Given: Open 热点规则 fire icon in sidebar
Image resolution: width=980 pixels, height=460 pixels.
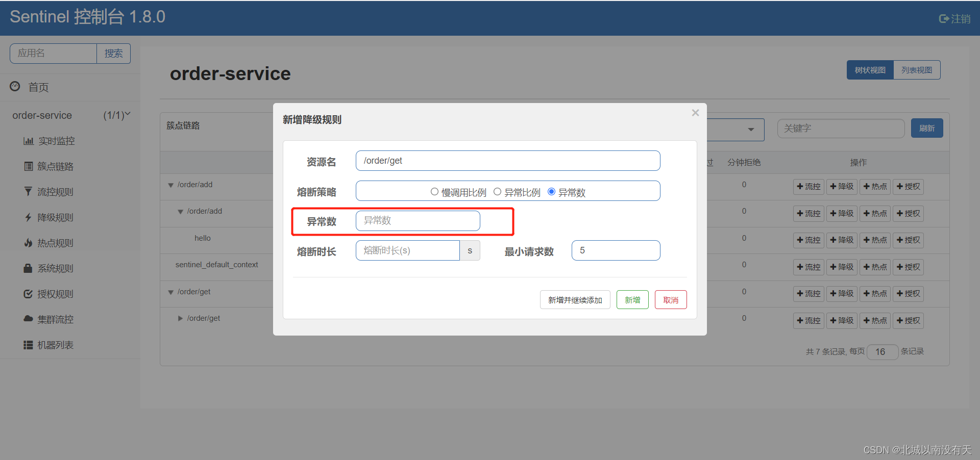Looking at the screenshot, I should (28, 243).
